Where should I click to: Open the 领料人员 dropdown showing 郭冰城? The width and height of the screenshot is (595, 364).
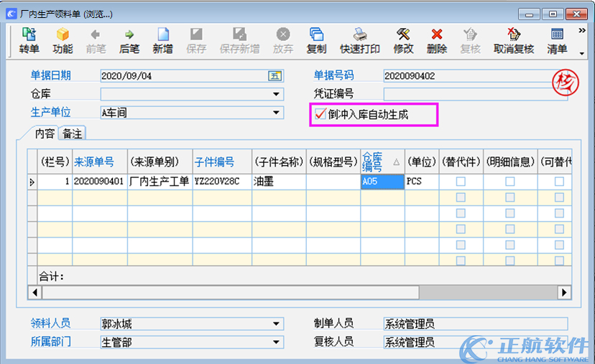tap(276, 324)
